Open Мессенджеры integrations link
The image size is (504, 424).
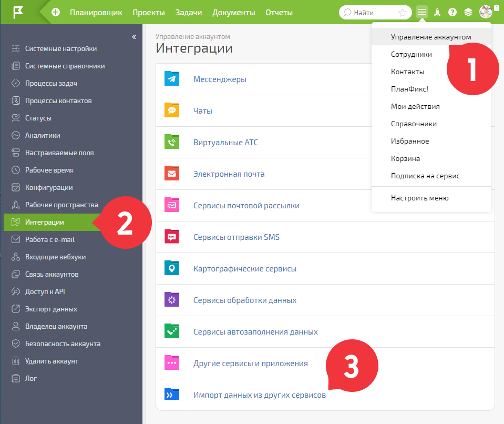point(220,79)
